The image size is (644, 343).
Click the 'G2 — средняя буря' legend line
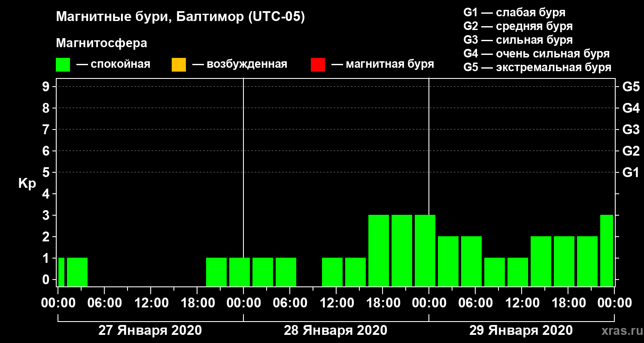tap(518, 26)
